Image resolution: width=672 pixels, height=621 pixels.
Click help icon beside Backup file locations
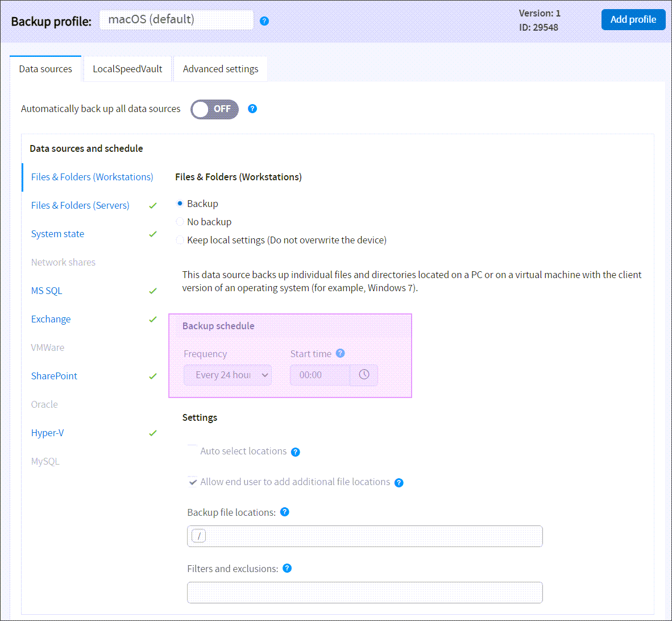click(285, 512)
